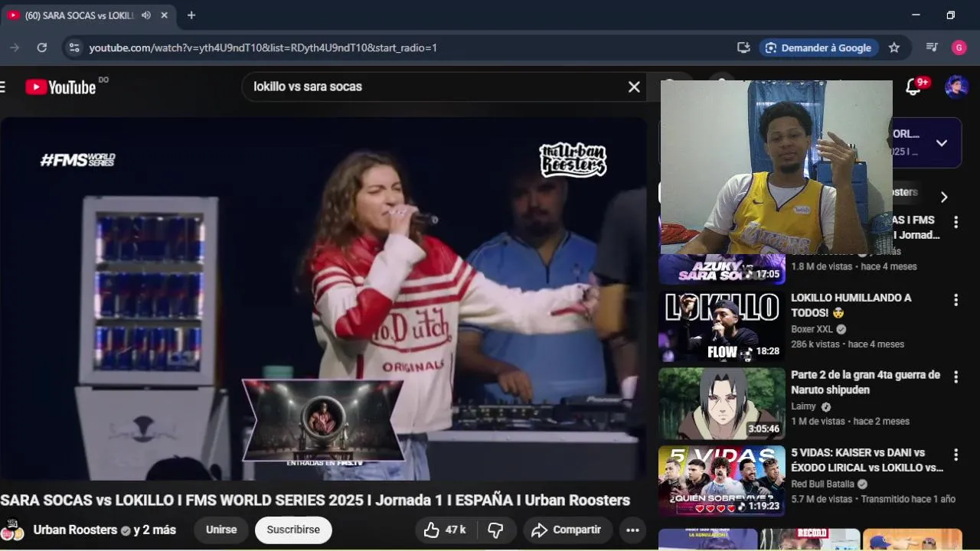The image size is (980, 551).
Task: Open the LOKILLO FLOW thumbnail 18:28
Action: (x=722, y=327)
